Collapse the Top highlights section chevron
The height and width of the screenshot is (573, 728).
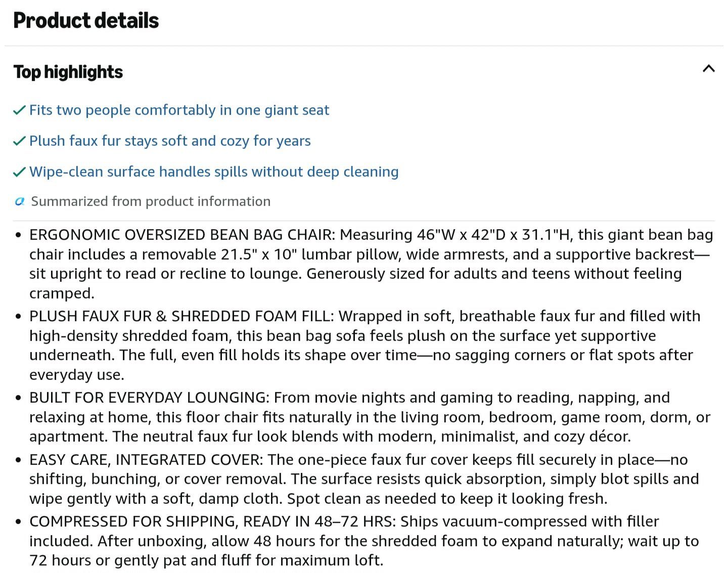[708, 68]
